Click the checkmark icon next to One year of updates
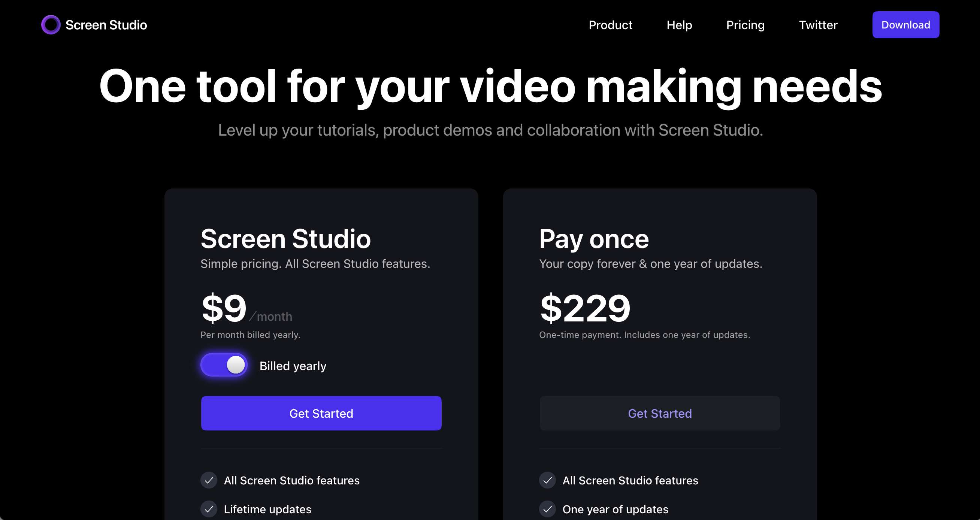The image size is (980, 520). [x=547, y=509]
